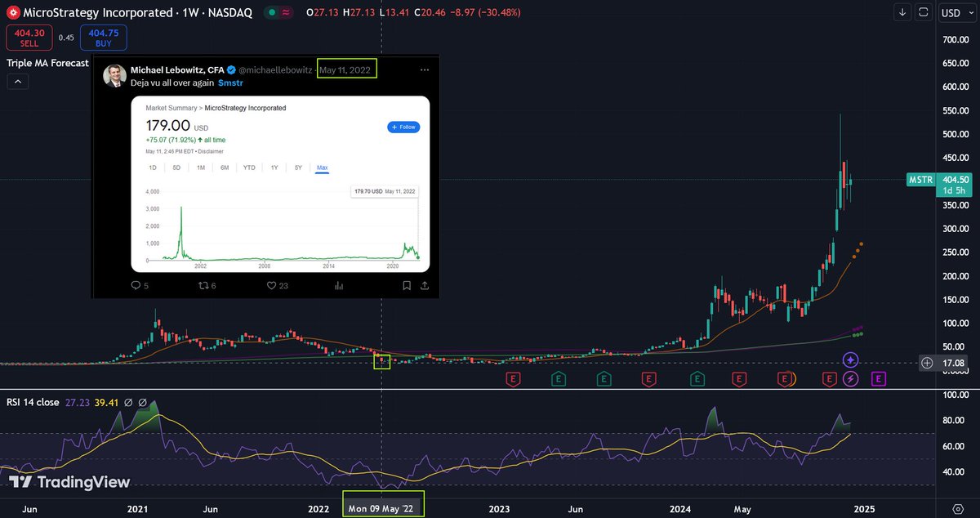Click the Michael Lebowitz, CFA name

[177, 70]
